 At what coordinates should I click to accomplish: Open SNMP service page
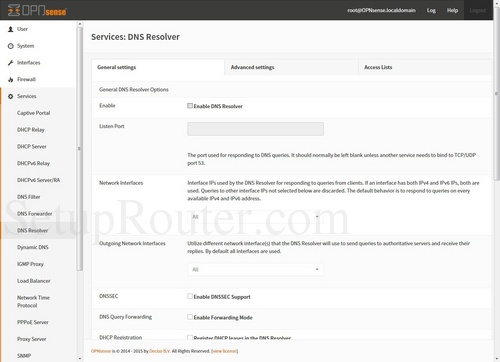[x=24, y=356]
